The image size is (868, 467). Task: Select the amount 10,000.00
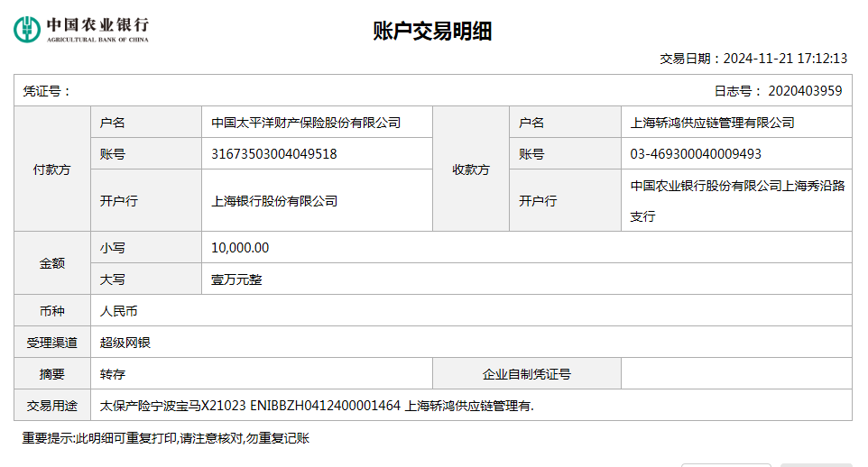tap(240, 248)
